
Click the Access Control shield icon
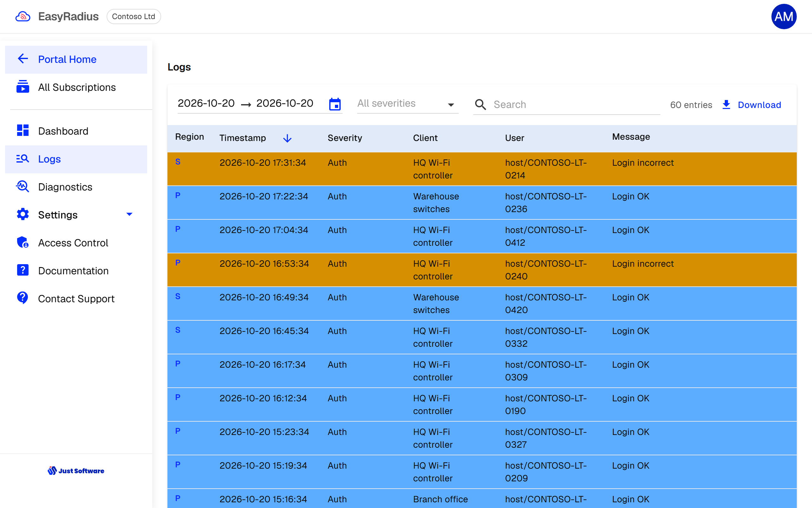point(23,242)
